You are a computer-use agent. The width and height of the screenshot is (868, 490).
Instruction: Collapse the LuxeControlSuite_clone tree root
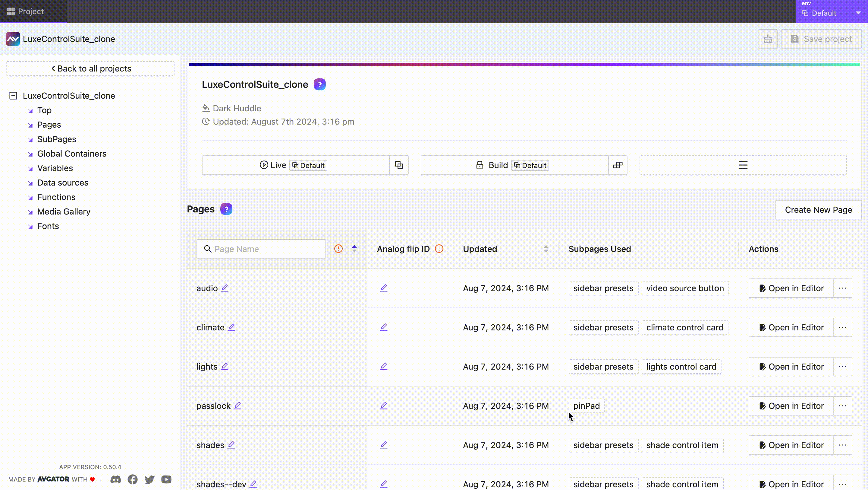[x=13, y=96]
